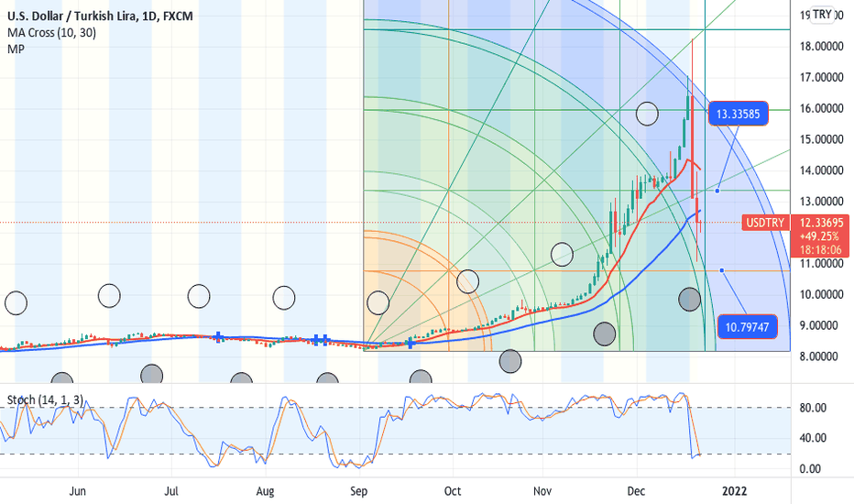Click the blue MA cross marker in mid-July
The width and height of the screenshot is (854, 504).
(x=218, y=337)
